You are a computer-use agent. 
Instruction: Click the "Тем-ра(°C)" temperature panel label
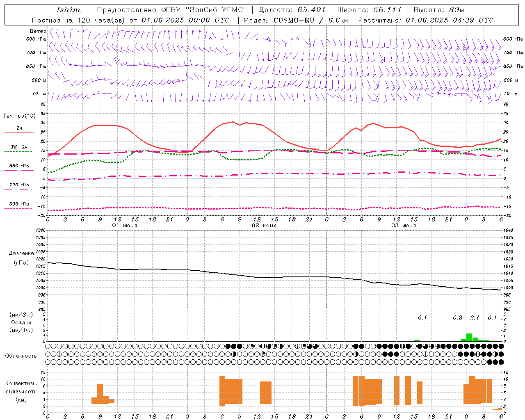(19, 116)
